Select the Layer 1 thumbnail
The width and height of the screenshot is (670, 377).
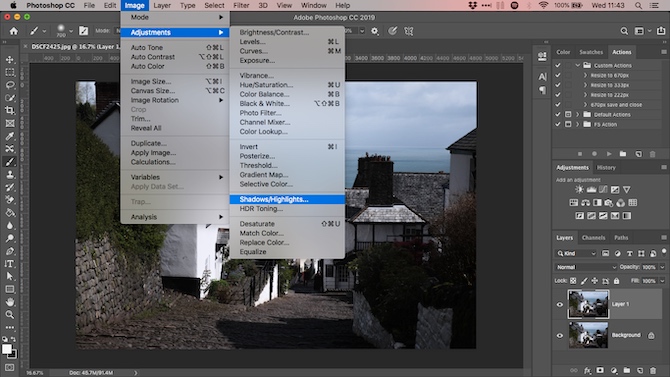tap(588, 304)
